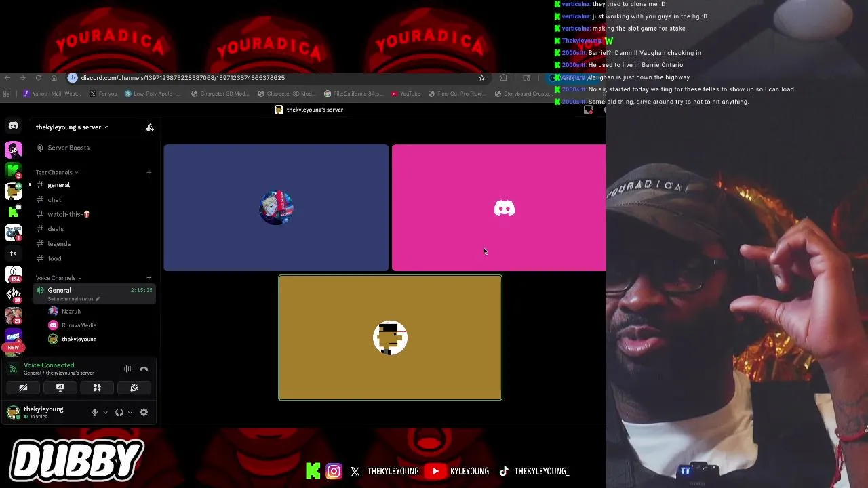The image size is (868, 488).
Task: Select RuruvaMedia's pink video tile
Action: coord(498,207)
